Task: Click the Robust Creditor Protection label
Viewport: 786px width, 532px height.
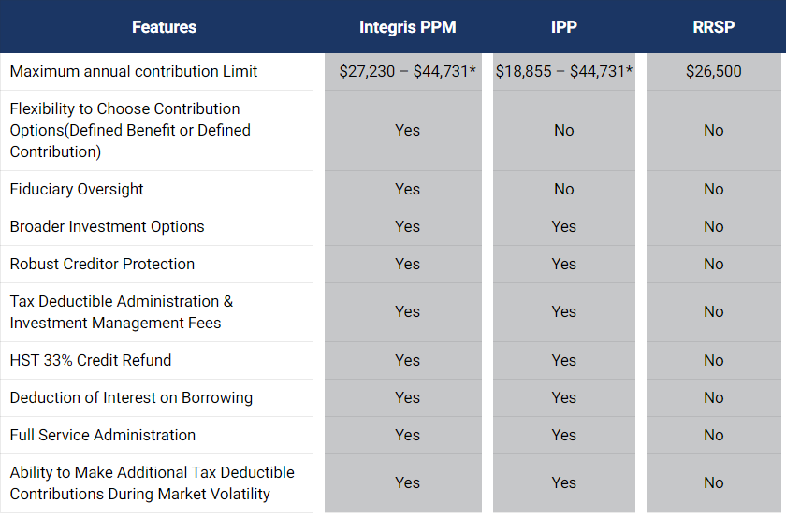Action: coord(102,264)
